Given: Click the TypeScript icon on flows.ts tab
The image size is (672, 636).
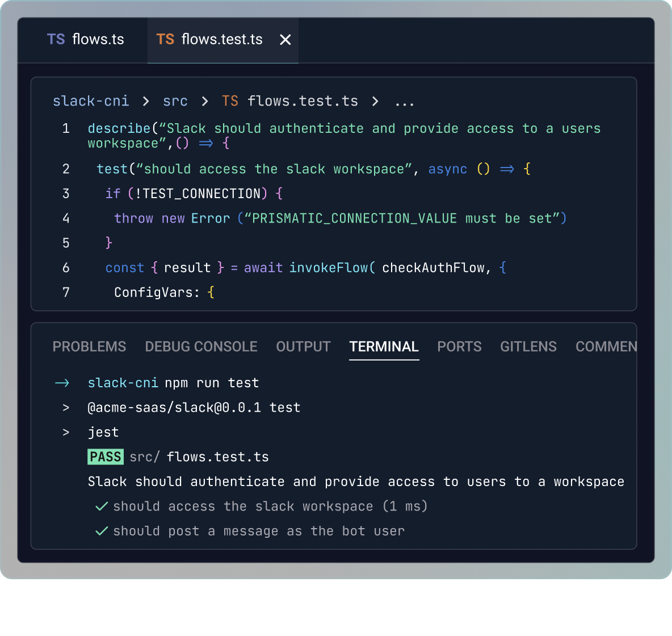Looking at the screenshot, I should coord(56,39).
